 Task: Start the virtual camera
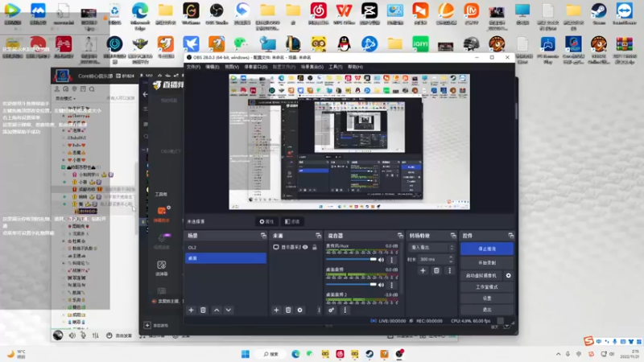click(x=481, y=275)
